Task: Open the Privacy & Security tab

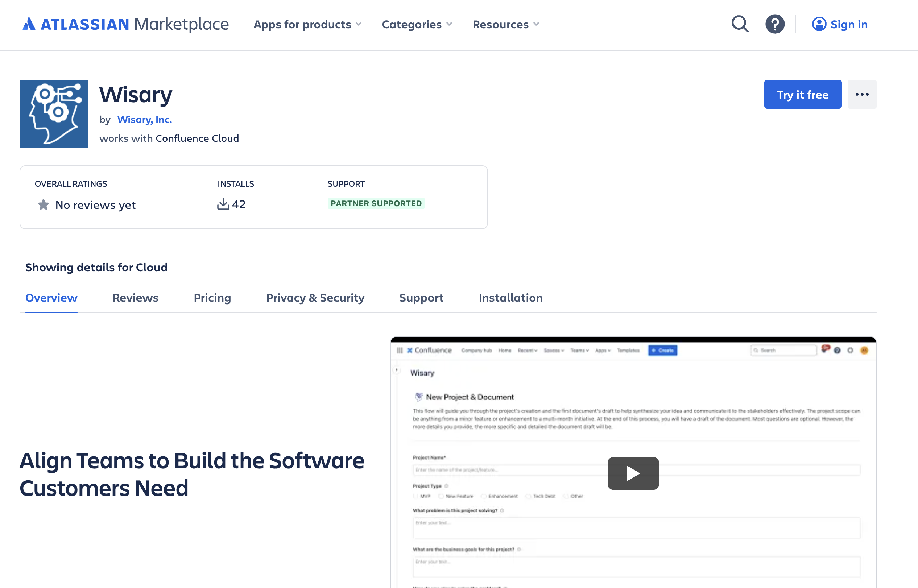Action: click(x=315, y=297)
